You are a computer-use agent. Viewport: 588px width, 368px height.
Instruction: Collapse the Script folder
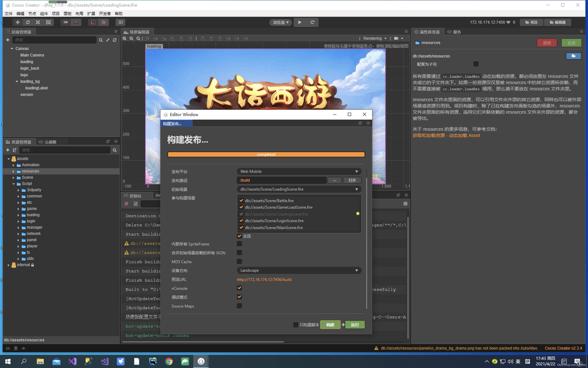[x=13, y=184]
